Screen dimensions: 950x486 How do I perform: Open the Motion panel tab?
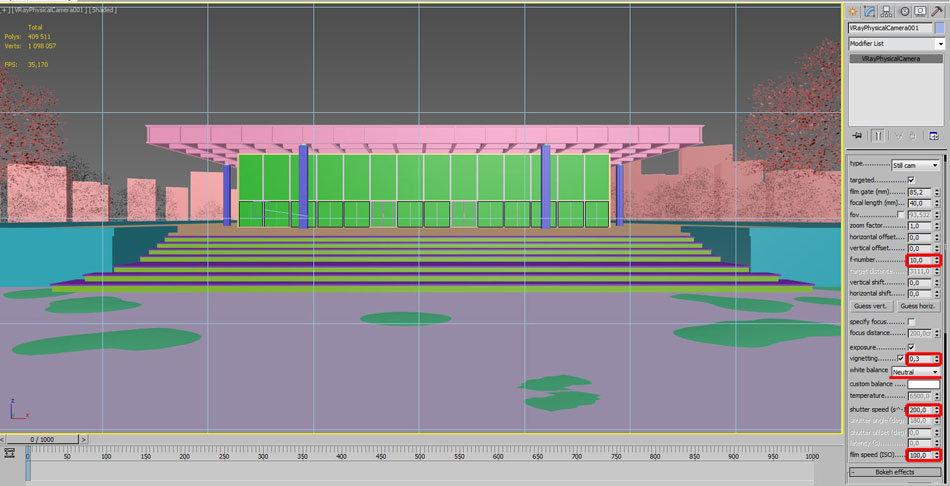[x=904, y=11]
